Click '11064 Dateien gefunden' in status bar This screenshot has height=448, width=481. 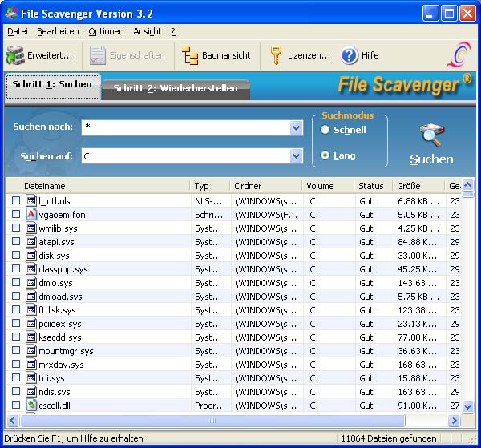389,438
